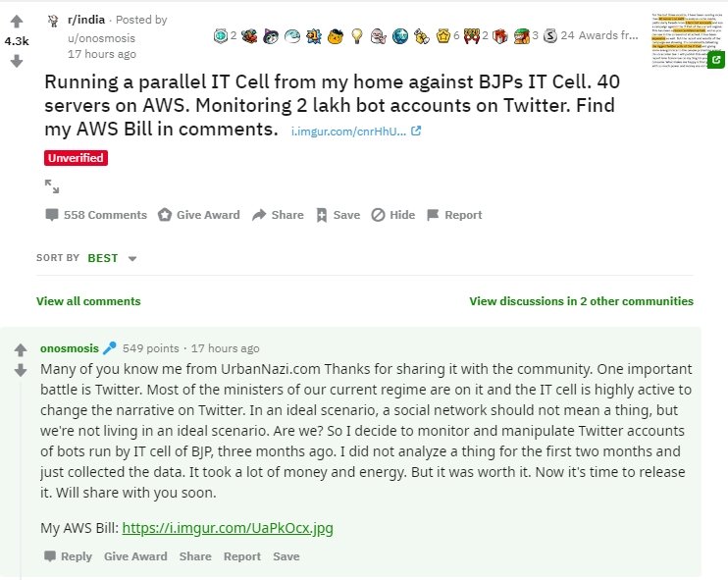View discussions in 2 other communities
This screenshot has height=580, width=728.
point(581,301)
